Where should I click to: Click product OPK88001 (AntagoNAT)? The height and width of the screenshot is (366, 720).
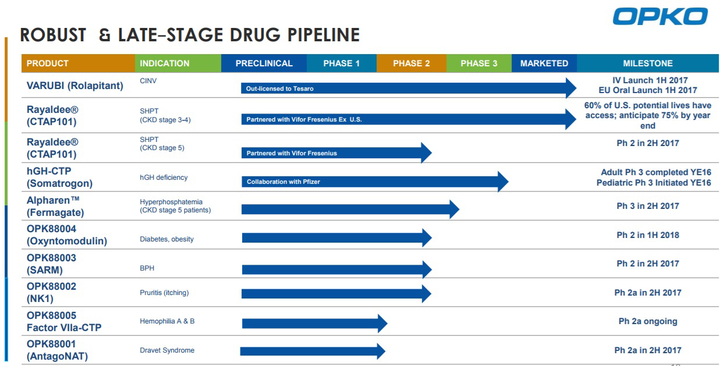coord(57,350)
